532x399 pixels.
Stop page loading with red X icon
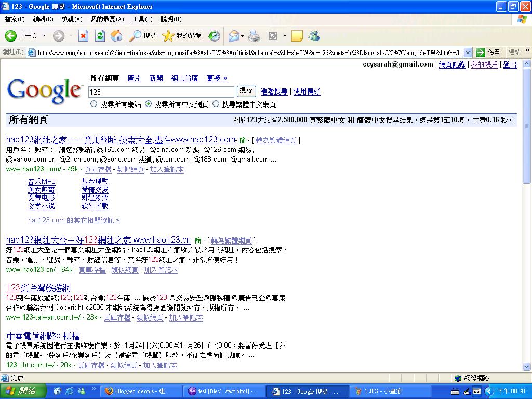point(83,36)
